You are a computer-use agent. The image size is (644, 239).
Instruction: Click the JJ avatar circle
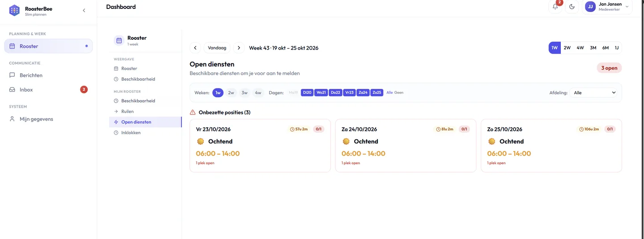coord(590,7)
